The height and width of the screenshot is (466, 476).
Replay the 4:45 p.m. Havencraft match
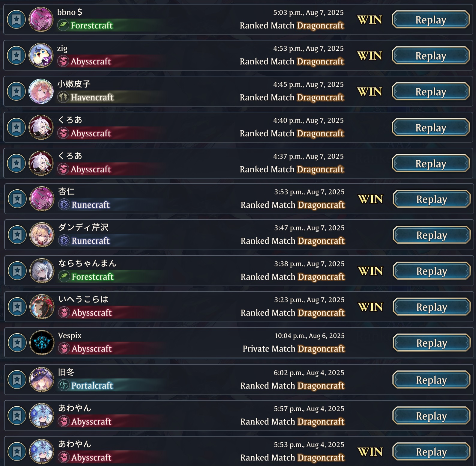(x=431, y=92)
